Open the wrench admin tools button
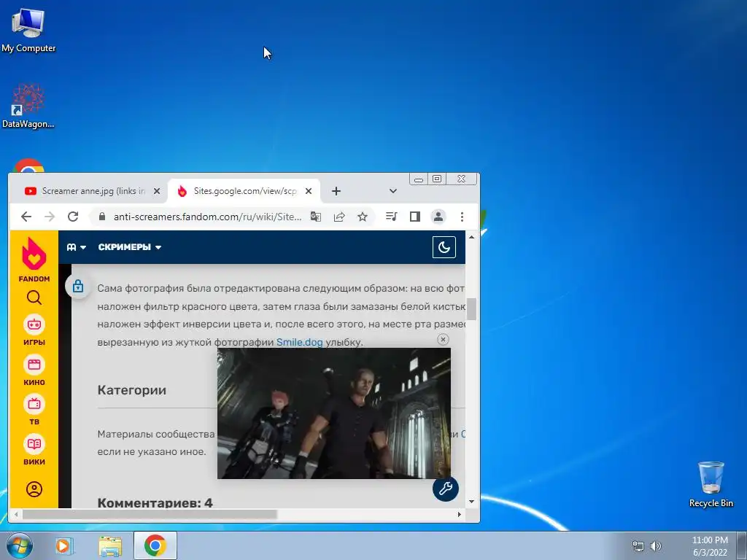747x560 pixels. 446,488
